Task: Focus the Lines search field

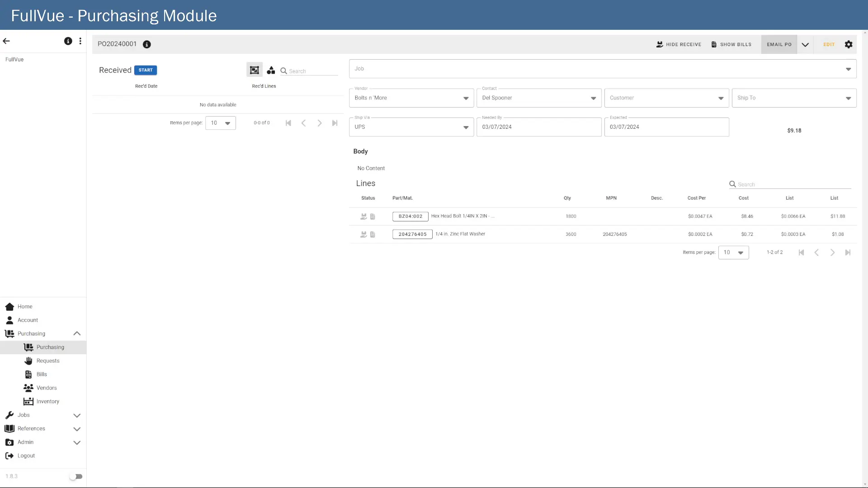Action: point(794,184)
